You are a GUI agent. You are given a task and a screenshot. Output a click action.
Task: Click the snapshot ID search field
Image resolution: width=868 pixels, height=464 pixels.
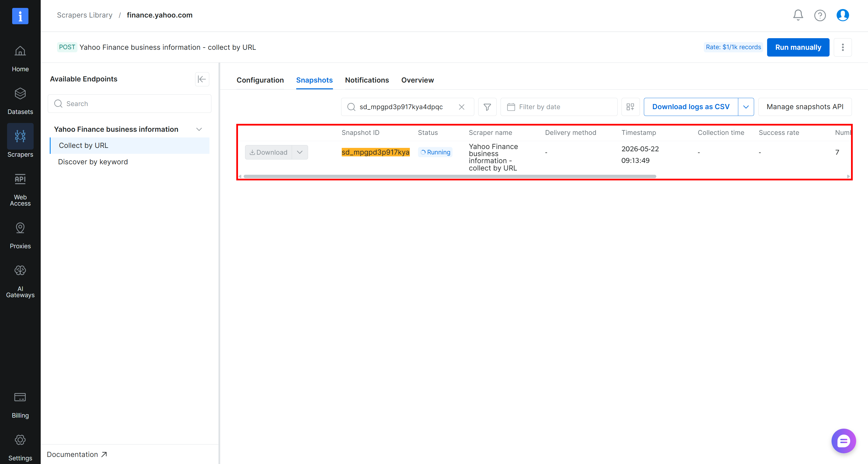tap(407, 107)
